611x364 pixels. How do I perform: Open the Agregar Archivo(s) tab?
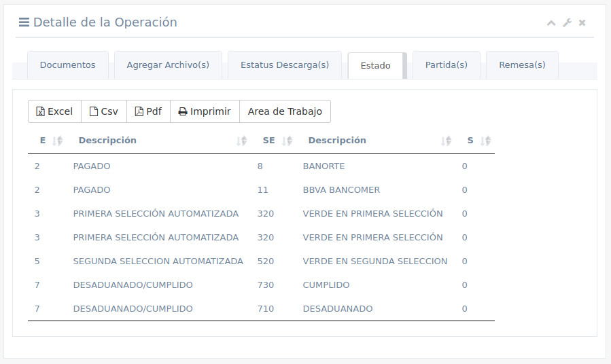pyautogui.click(x=168, y=65)
